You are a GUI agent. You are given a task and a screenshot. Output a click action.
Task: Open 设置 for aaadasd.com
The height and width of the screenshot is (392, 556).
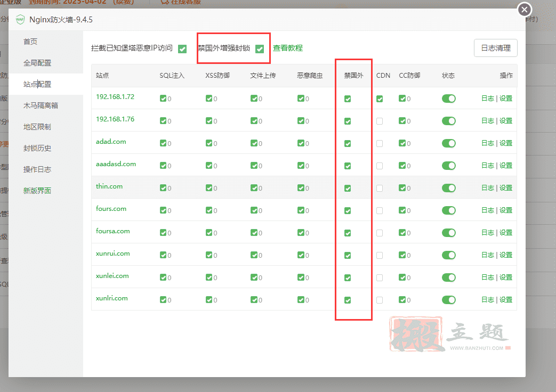506,166
